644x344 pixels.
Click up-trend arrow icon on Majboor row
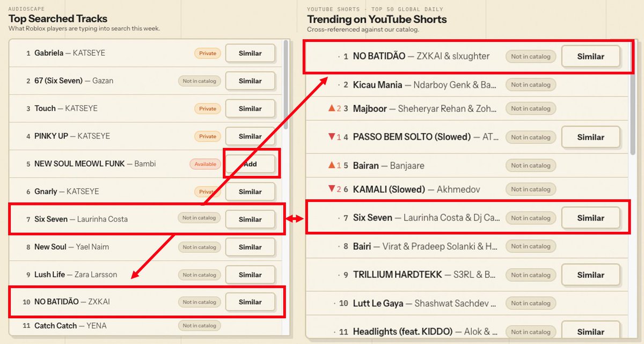click(332, 108)
